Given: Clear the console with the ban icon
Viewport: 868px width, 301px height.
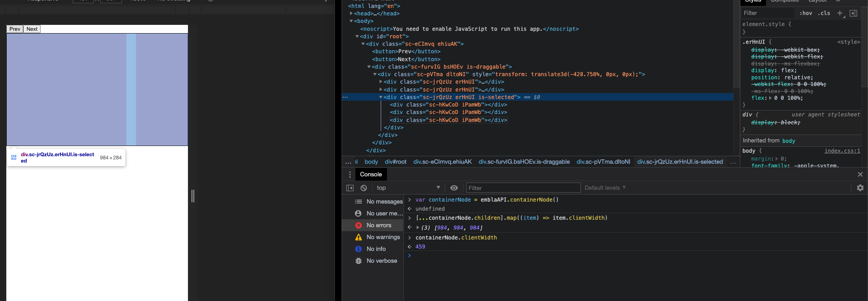Looking at the screenshot, I should click(364, 188).
